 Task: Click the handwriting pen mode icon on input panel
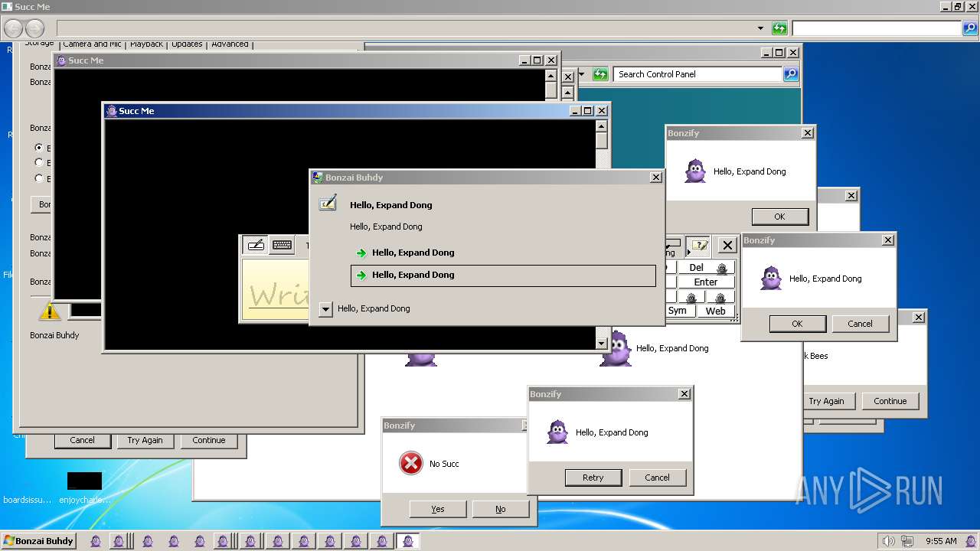pyautogui.click(x=256, y=245)
